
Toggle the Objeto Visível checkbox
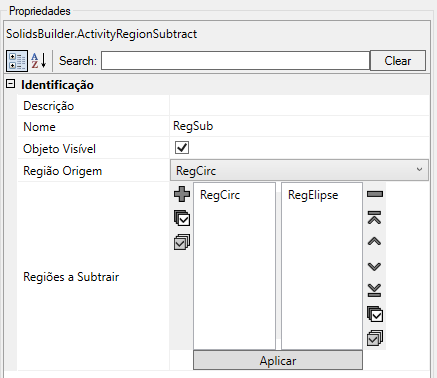pyautogui.click(x=182, y=148)
